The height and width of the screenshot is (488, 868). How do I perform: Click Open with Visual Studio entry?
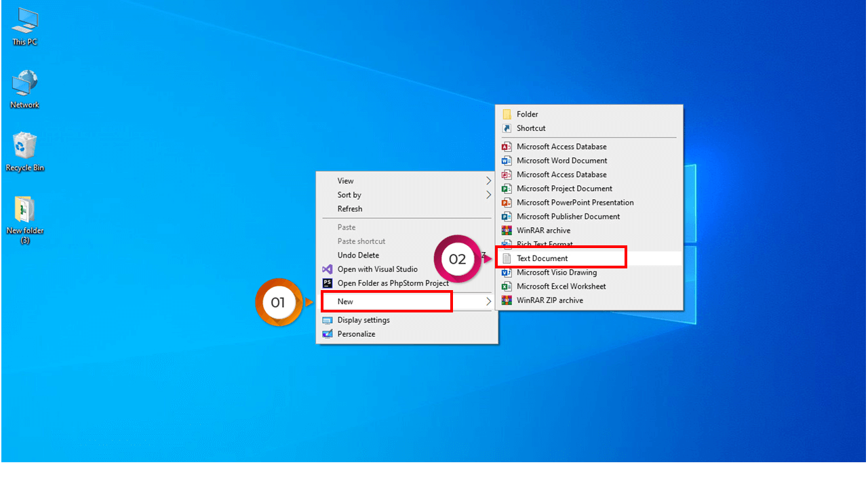[x=377, y=269]
